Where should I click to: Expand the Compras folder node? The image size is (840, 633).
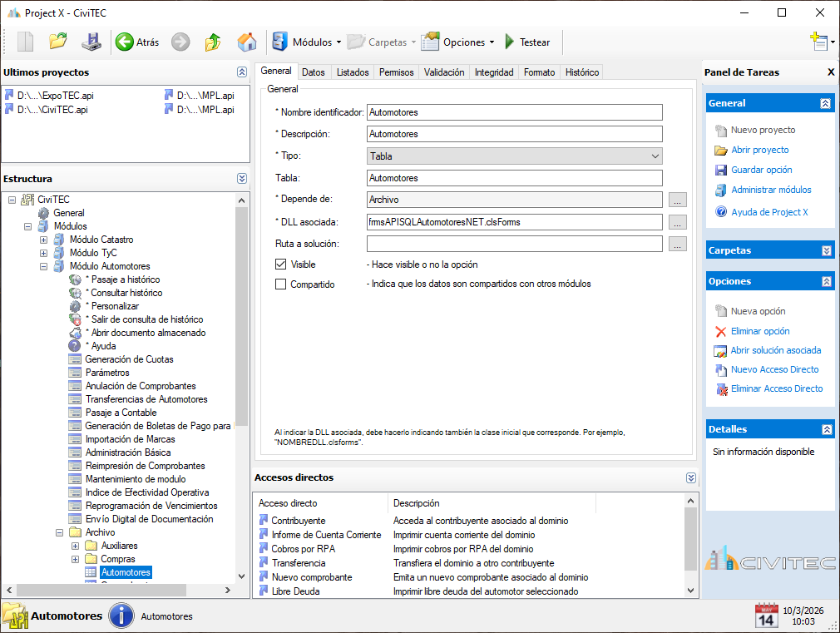(x=75, y=559)
